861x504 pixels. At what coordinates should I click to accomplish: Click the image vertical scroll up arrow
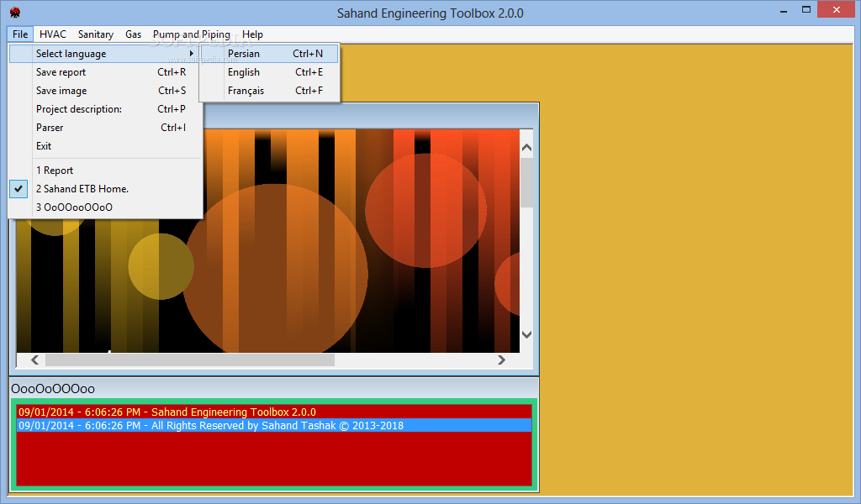(526, 147)
